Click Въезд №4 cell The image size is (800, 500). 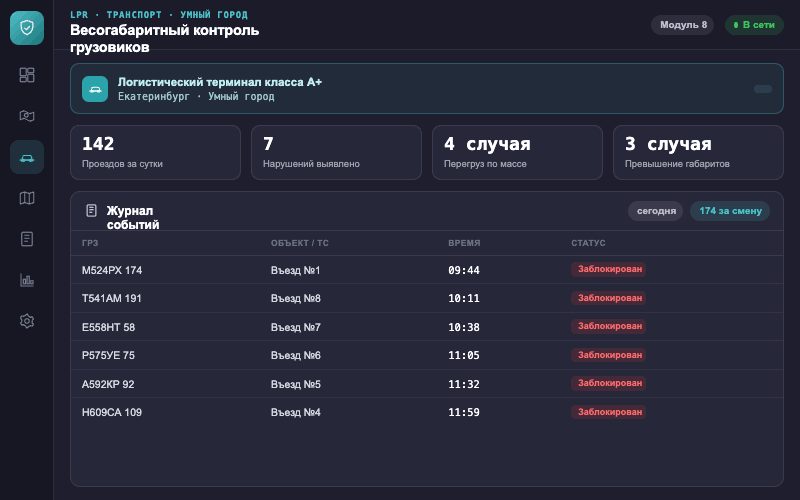[295, 412]
